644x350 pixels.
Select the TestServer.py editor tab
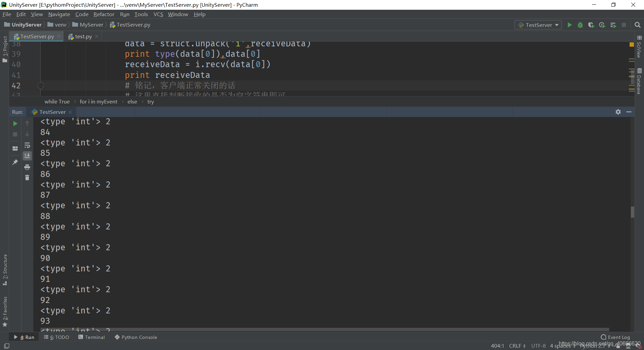point(37,36)
